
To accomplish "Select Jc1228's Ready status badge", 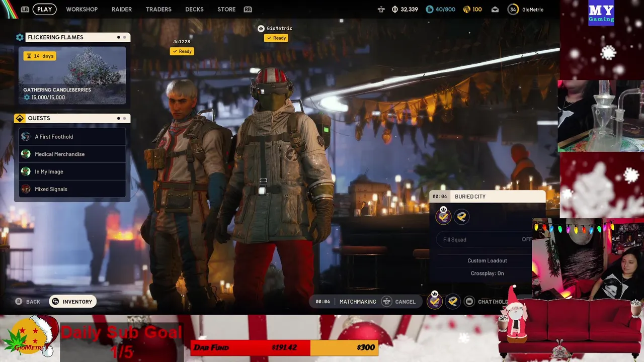I will (x=182, y=51).
